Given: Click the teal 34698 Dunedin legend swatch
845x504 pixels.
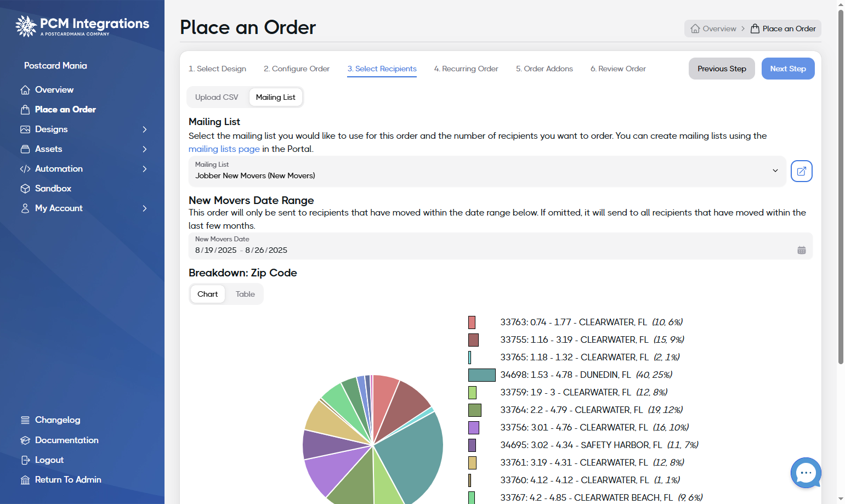Looking at the screenshot, I should click(x=482, y=375).
